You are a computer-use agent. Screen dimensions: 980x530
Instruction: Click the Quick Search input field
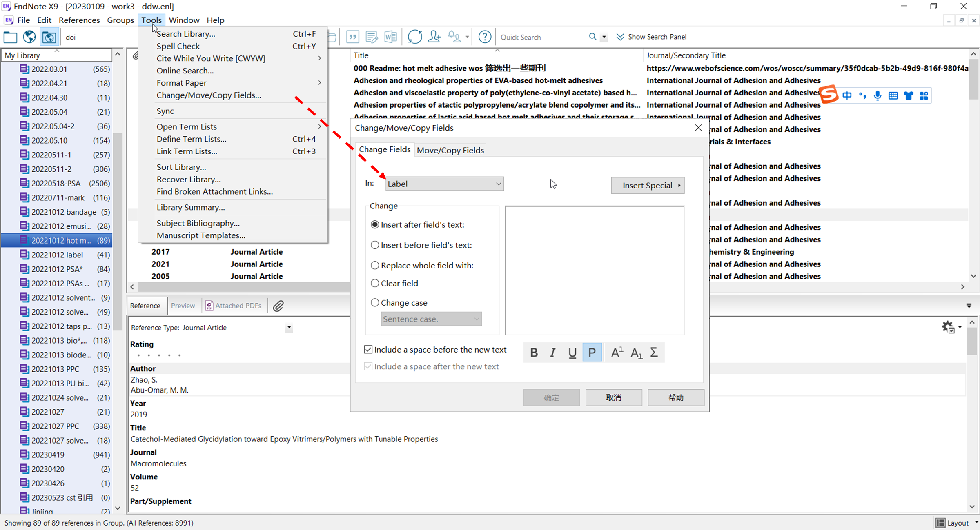[542, 37]
